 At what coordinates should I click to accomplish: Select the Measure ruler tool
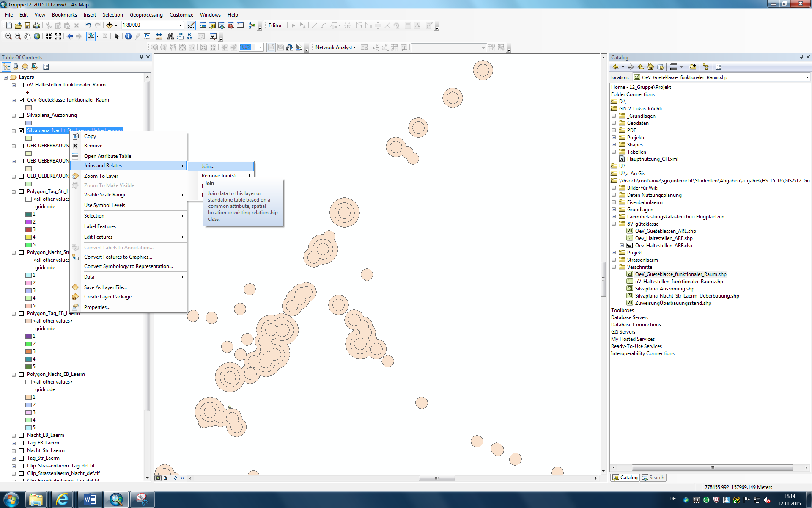coord(159,36)
